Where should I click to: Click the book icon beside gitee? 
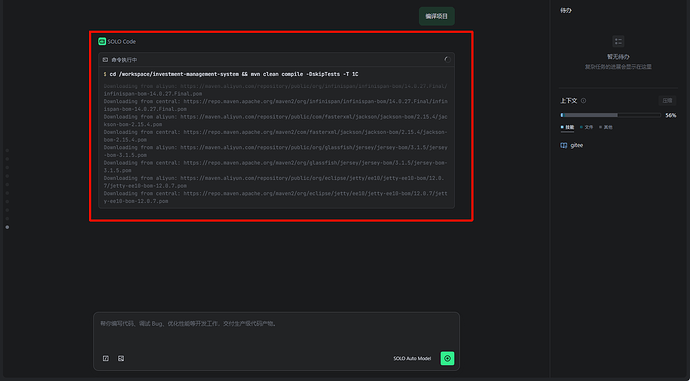(563, 145)
